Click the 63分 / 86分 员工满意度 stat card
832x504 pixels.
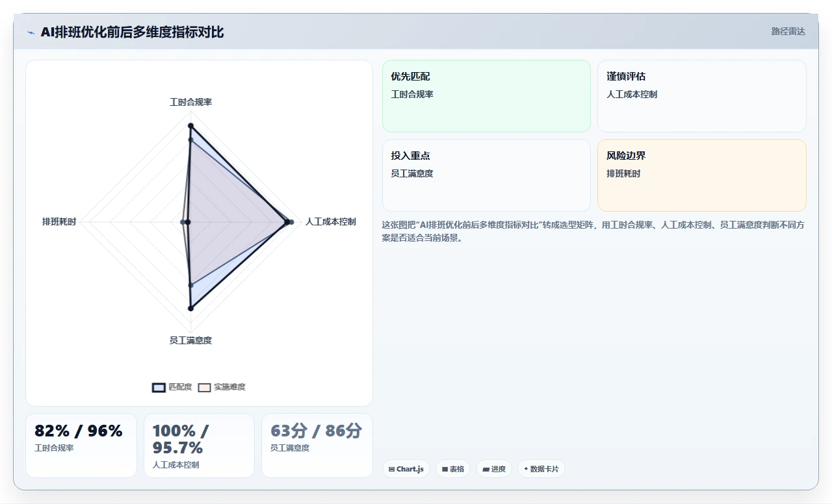(x=317, y=446)
